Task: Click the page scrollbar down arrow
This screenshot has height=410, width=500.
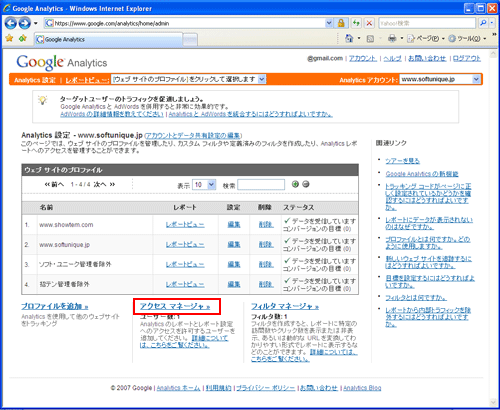Action: [493, 402]
